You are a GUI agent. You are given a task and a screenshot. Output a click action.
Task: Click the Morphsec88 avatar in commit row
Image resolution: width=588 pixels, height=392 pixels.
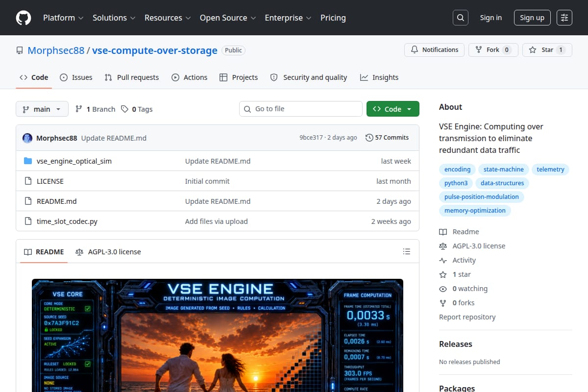[x=27, y=138]
